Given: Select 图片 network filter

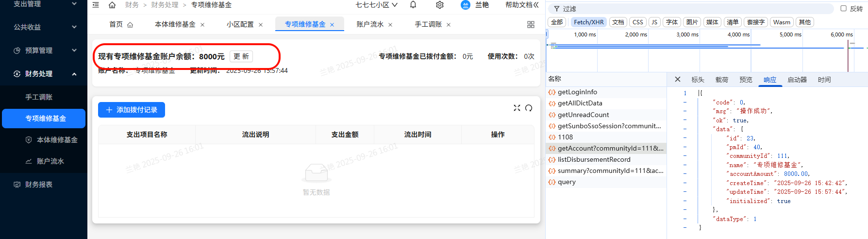Looking at the screenshot, I should click(x=692, y=22).
